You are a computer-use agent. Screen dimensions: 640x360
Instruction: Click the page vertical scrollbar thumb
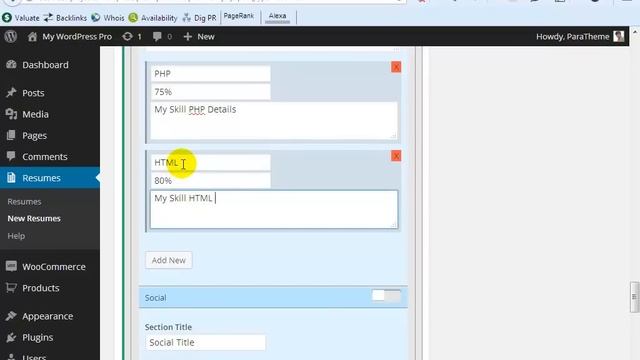point(634,297)
